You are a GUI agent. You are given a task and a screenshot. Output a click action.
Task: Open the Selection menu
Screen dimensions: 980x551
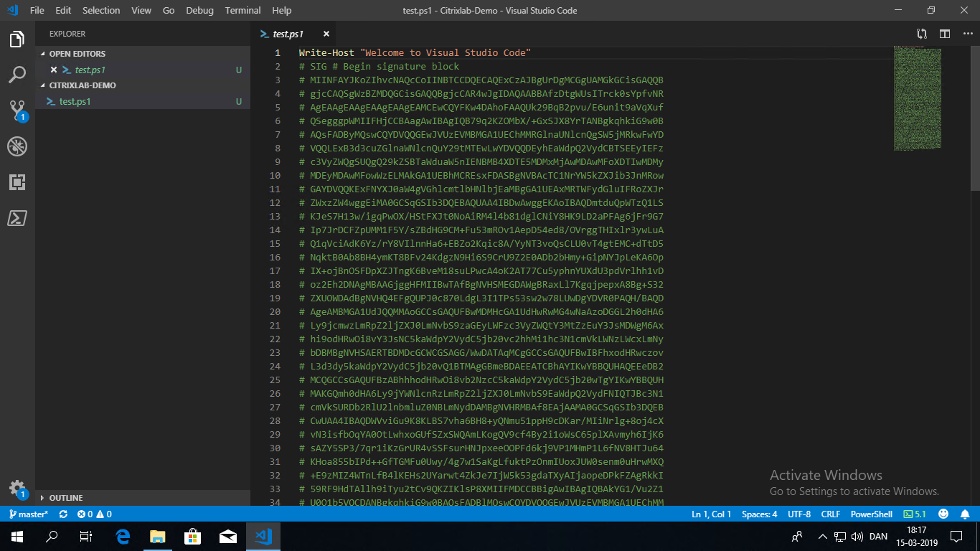point(101,10)
